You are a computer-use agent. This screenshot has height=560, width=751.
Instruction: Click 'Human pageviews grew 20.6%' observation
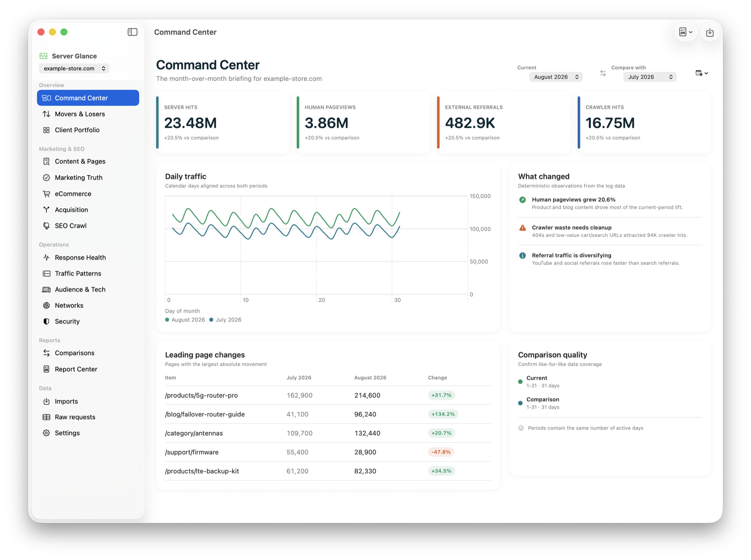[x=610, y=203]
